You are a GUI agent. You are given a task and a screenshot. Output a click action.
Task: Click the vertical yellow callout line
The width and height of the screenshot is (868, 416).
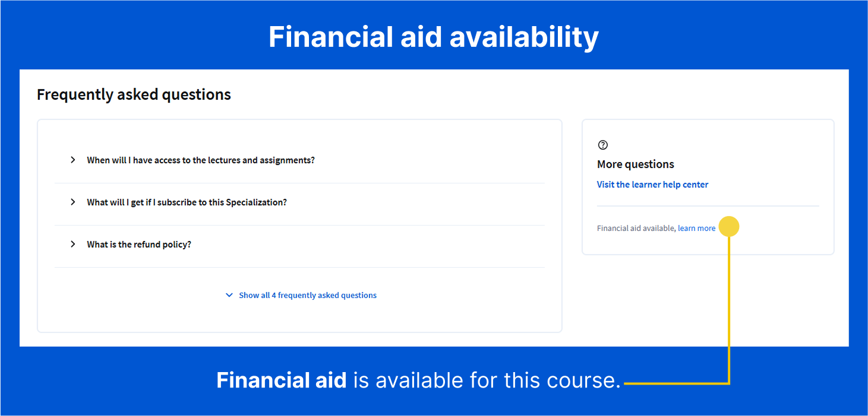pos(729,309)
